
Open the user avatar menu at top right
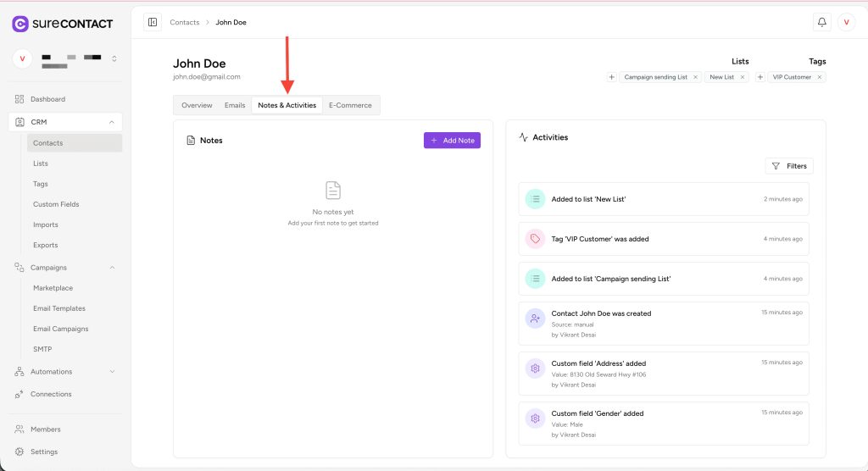click(x=846, y=22)
